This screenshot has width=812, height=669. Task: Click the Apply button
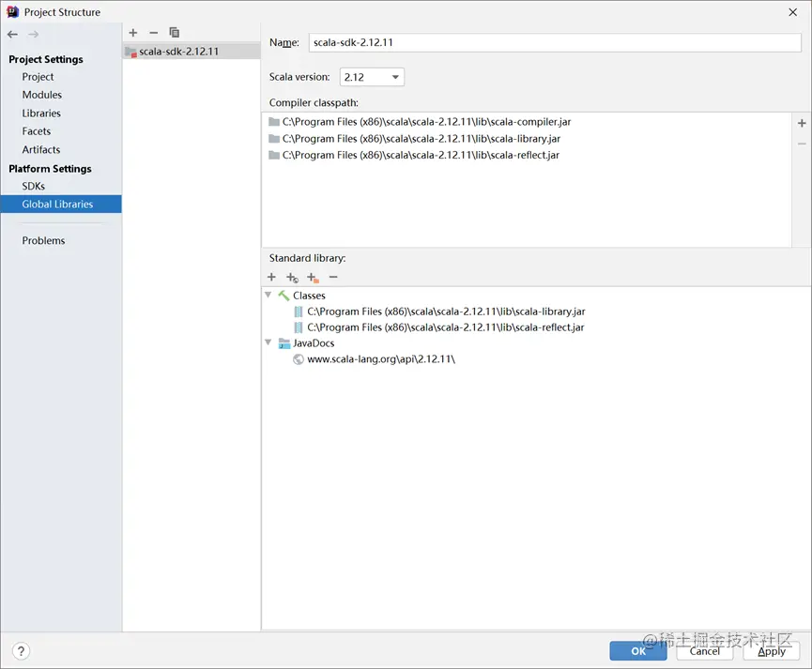772,651
